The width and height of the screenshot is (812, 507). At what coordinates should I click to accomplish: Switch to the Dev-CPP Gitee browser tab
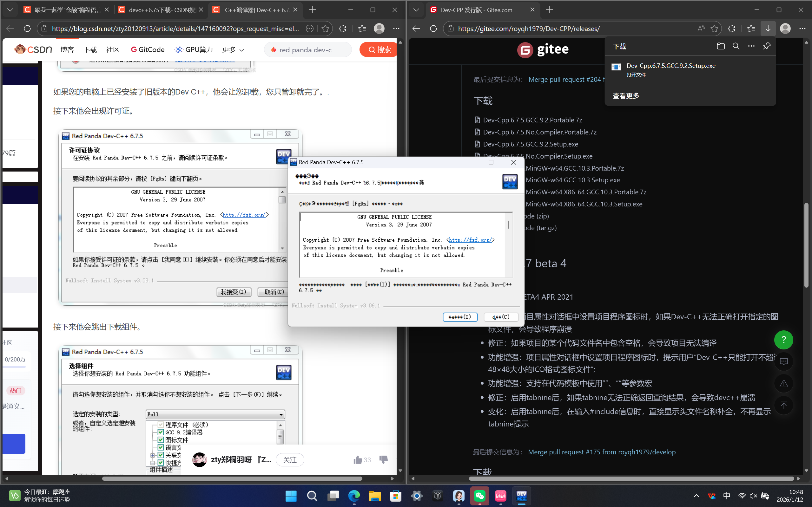tap(475, 10)
